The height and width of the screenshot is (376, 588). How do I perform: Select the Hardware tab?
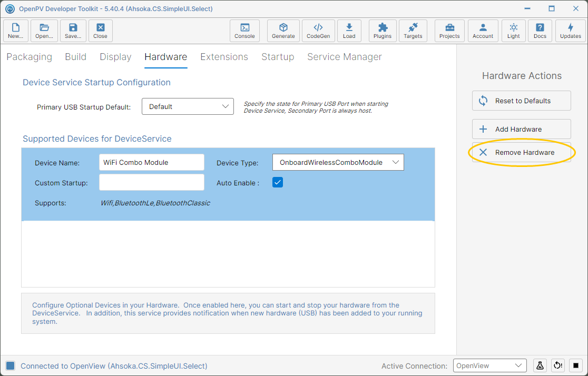coord(166,57)
